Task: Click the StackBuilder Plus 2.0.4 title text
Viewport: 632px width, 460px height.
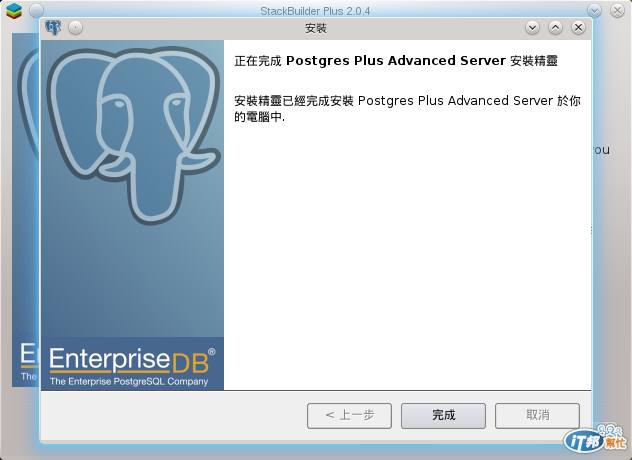Action: tap(315, 11)
